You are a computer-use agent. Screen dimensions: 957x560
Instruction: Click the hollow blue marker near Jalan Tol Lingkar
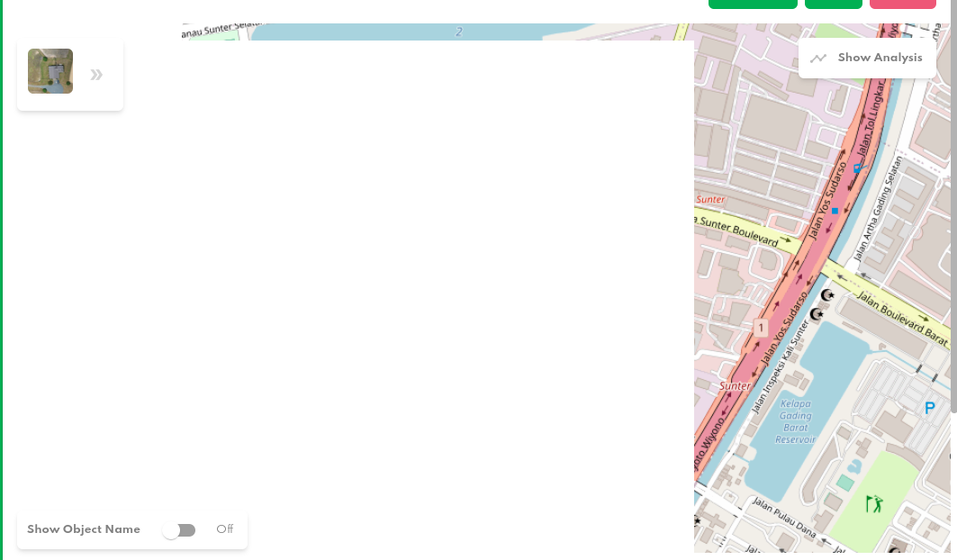tap(856, 167)
